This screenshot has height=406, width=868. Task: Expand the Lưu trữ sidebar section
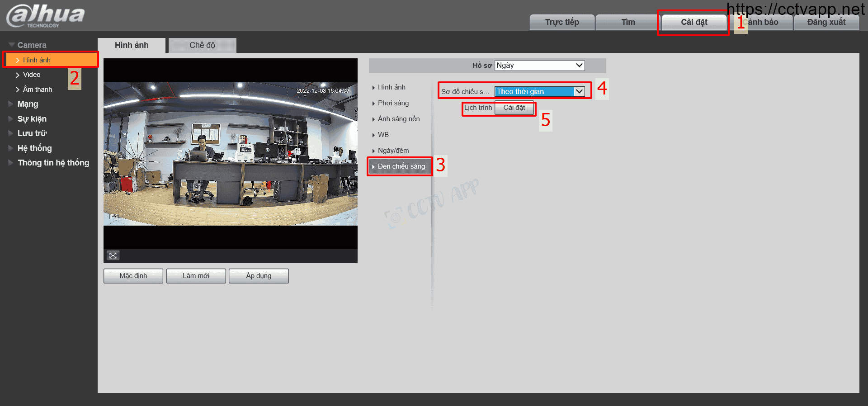coord(32,133)
